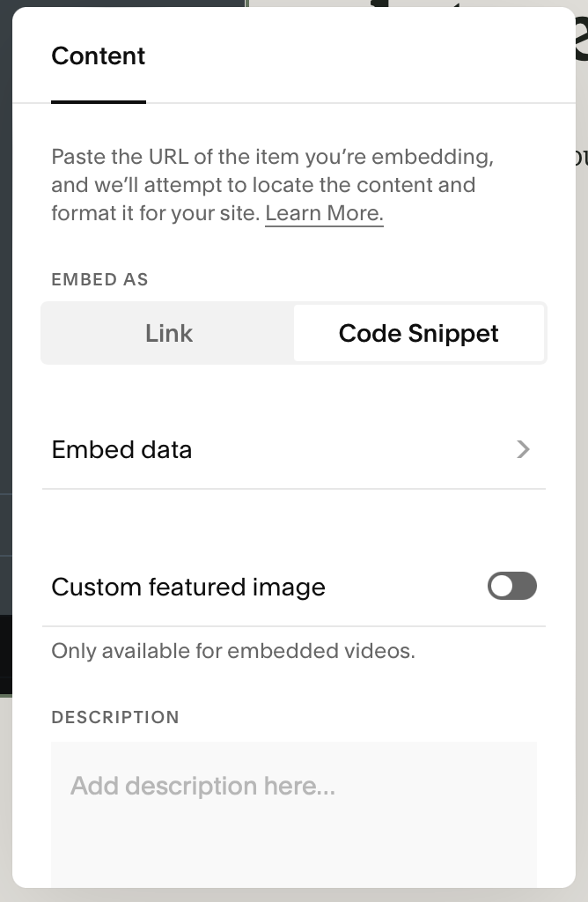Screen dimensions: 588x902
Task: Select the Code Snippet embed option
Action: 419,333
